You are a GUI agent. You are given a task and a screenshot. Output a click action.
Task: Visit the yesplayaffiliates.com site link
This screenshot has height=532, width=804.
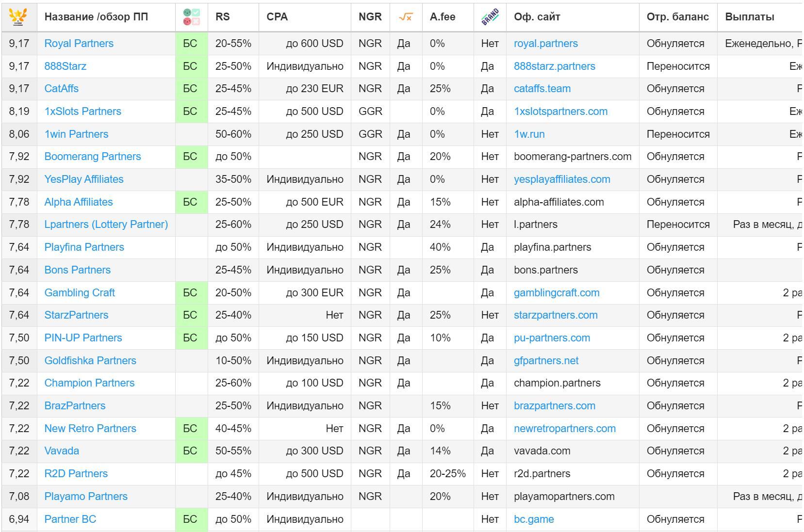(562, 179)
